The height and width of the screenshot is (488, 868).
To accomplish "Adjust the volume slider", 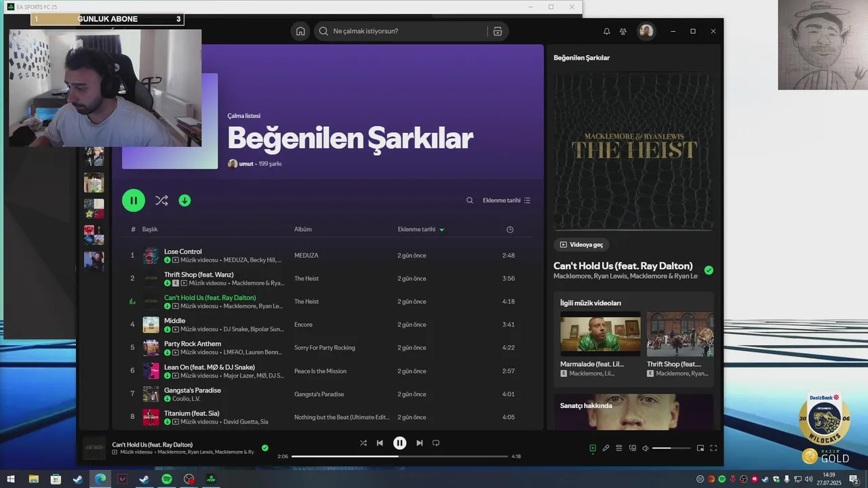I will click(x=671, y=448).
